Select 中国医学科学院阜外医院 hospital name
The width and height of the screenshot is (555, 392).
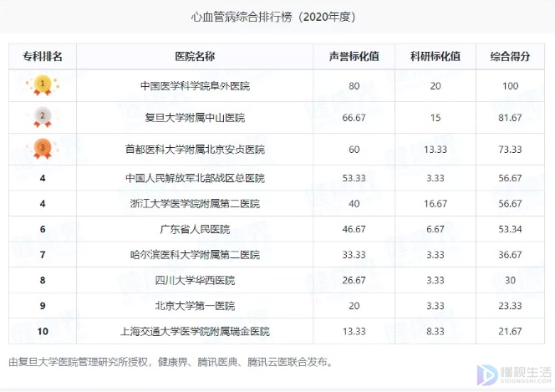tap(195, 86)
